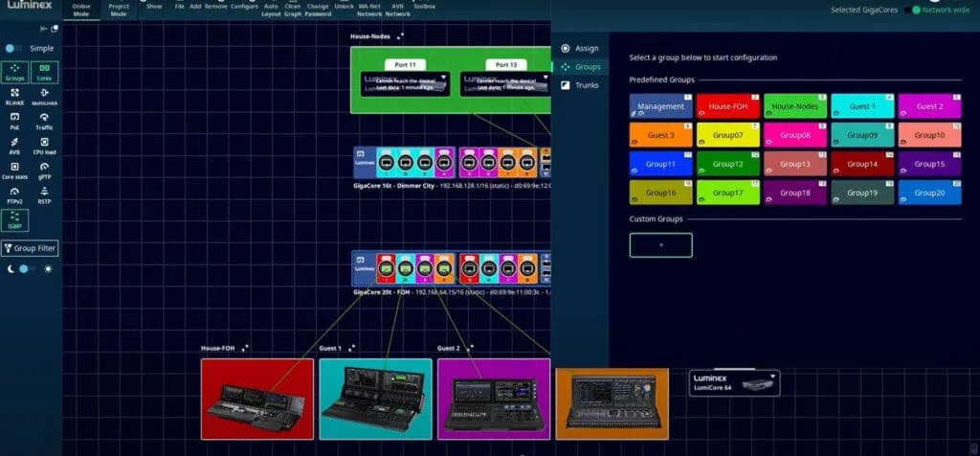Select the House-FOH console thumbnail
The width and height of the screenshot is (980, 456).
[x=256, y=399]
